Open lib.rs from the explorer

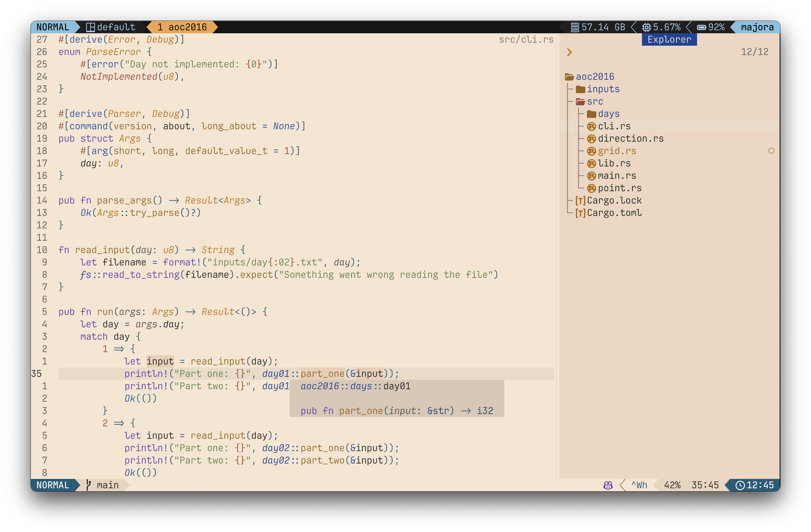pos(614,163)
